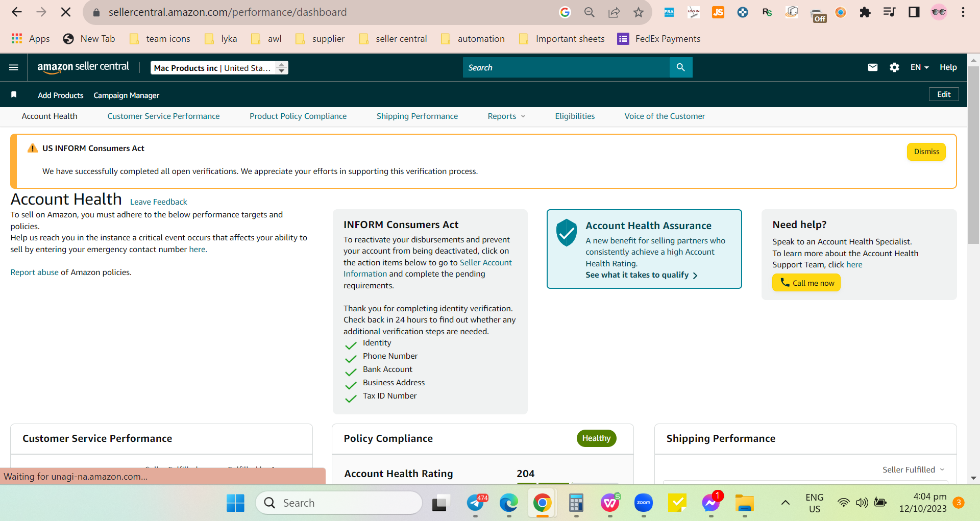Open the Leave Feedback link

pos(159,202)
